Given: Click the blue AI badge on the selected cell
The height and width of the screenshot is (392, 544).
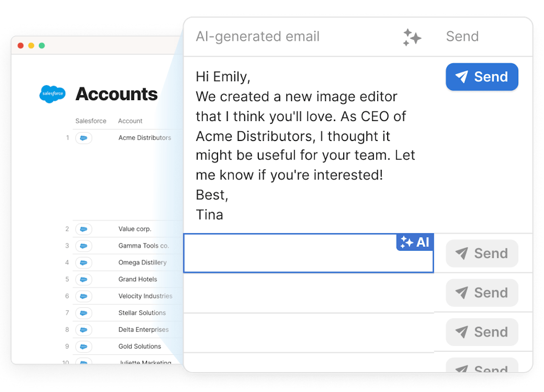Looking at the screenshot, I should pos(415,242).
